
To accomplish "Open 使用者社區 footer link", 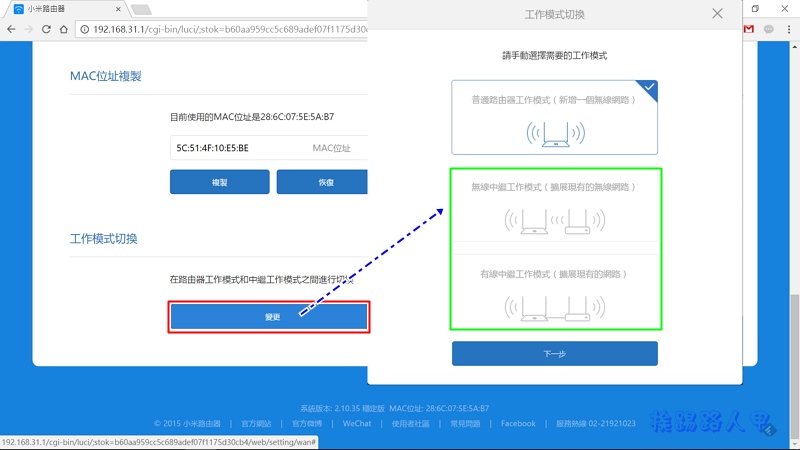I will click(x=410, y=423).
